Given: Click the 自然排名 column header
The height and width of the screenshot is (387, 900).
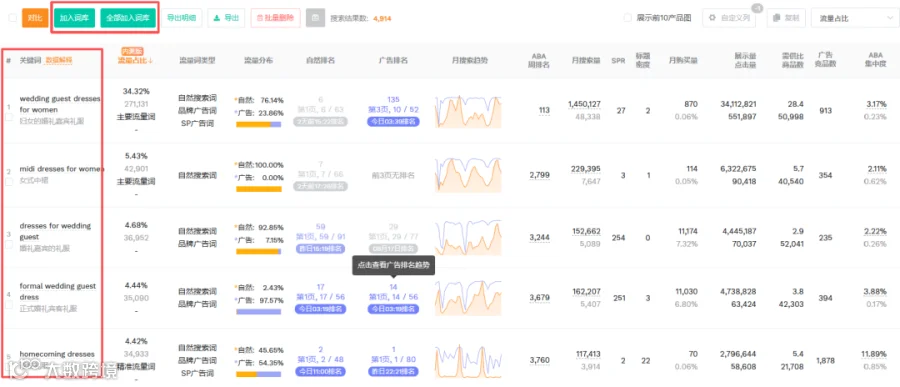Looking at the screenshot, I should [x=321, y=60].
